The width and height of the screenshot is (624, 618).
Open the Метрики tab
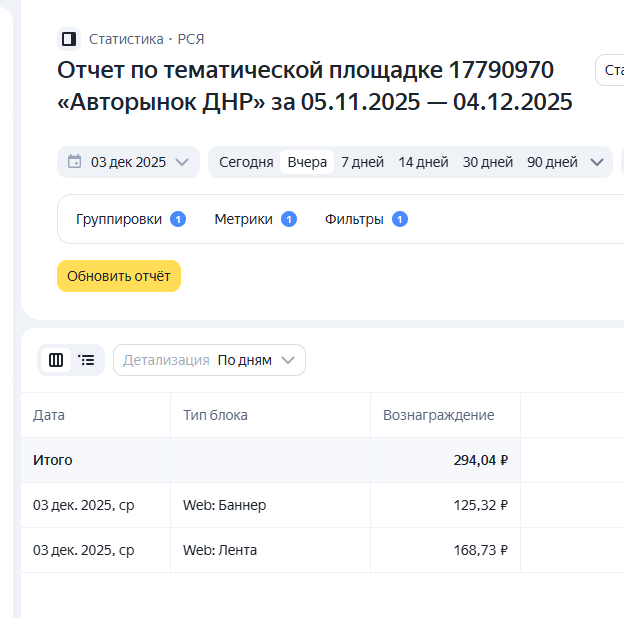click(x=243, y=219)
